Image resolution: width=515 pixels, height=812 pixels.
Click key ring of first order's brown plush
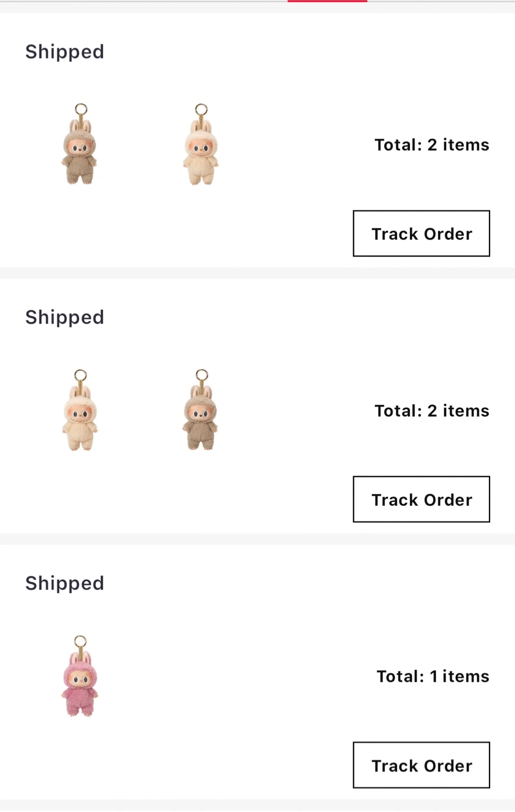(81, 109)
